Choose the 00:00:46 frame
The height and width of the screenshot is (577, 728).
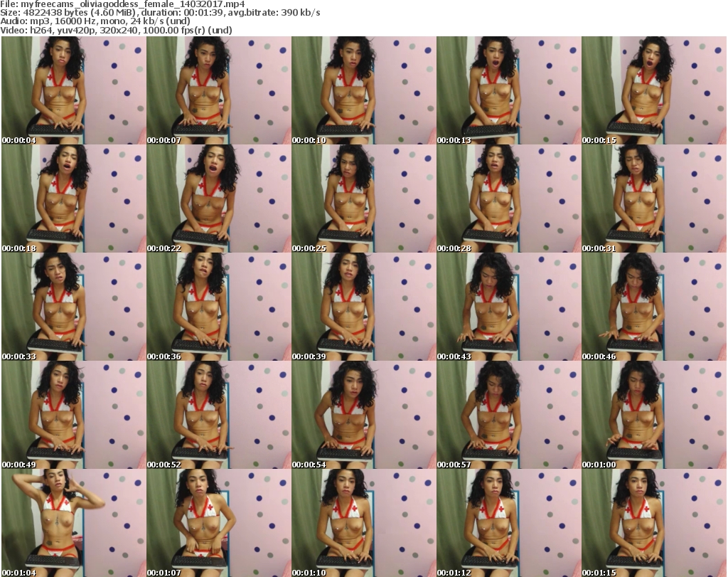coord(654,307)
